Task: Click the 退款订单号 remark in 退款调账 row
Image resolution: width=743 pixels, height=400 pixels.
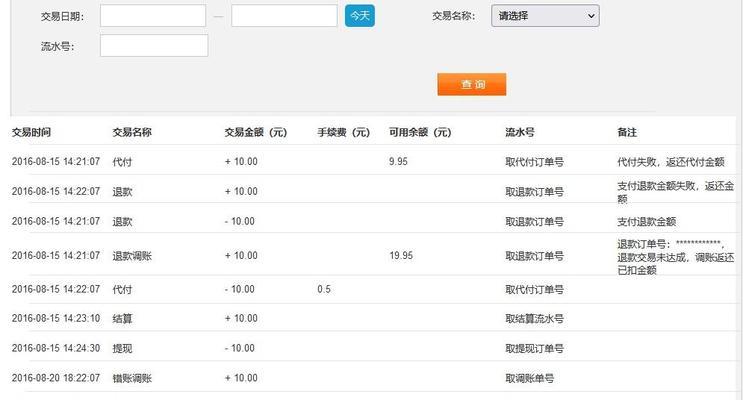Action: [x=675, y=257]
